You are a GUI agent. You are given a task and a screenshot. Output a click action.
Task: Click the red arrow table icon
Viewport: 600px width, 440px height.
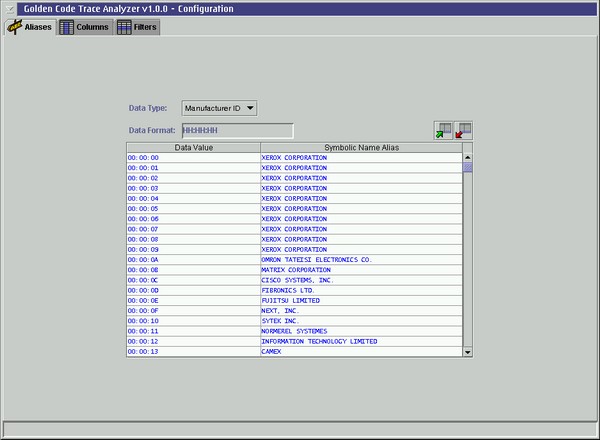click(463, 130)
